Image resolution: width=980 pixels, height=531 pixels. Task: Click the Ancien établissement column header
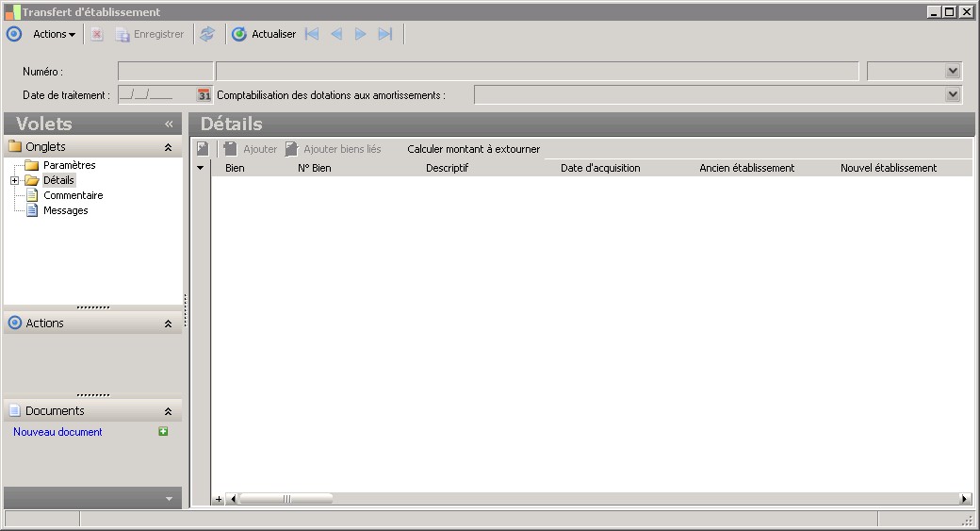(x=747, y=168)
